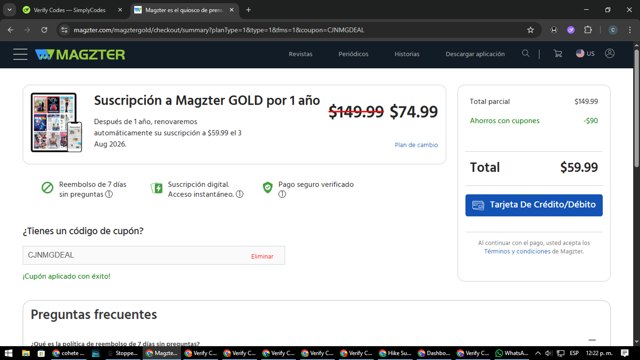Show info for Pago seguro verificado
Image resolution: width=640 pixels, height=360 pixels.
coord(282,194)
